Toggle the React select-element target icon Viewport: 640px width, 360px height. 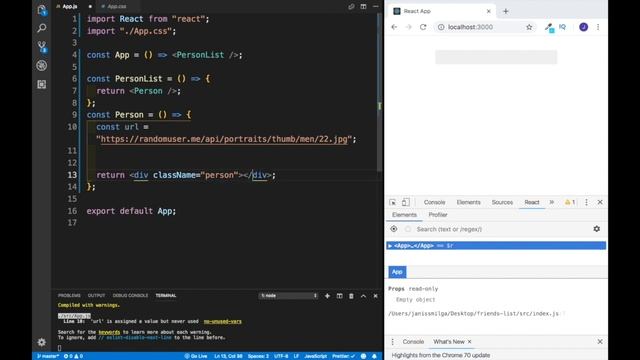393,229
